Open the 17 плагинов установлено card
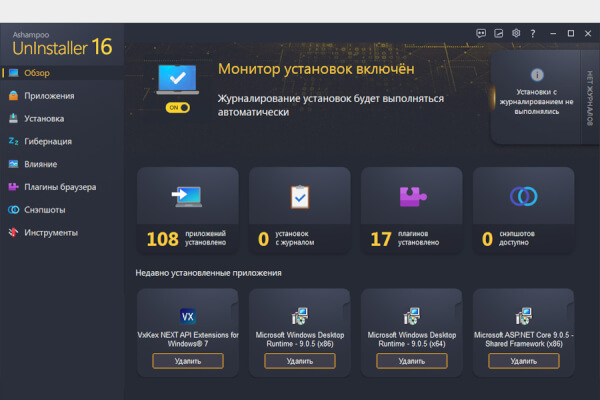Viewport: 600px width, 400px height. [412, 210]
